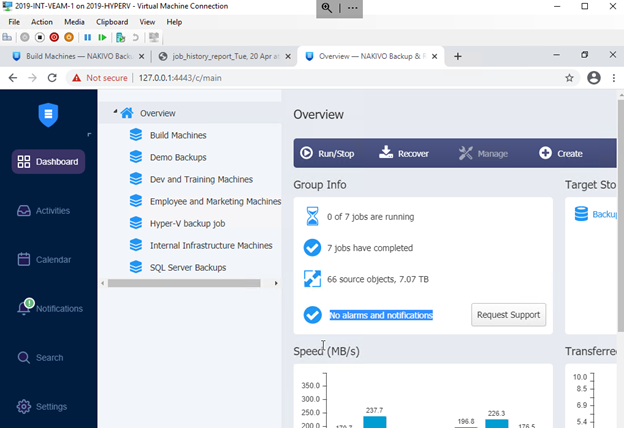Select Internal Infrastructure Machines job

(x=211, y=246)
